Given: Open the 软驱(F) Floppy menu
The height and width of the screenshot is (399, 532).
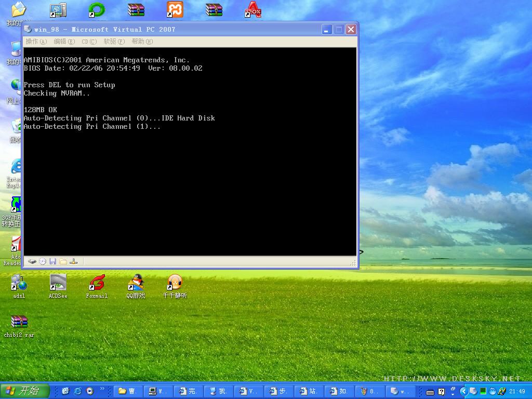Looking at the screenshot, I should (114, 42).
